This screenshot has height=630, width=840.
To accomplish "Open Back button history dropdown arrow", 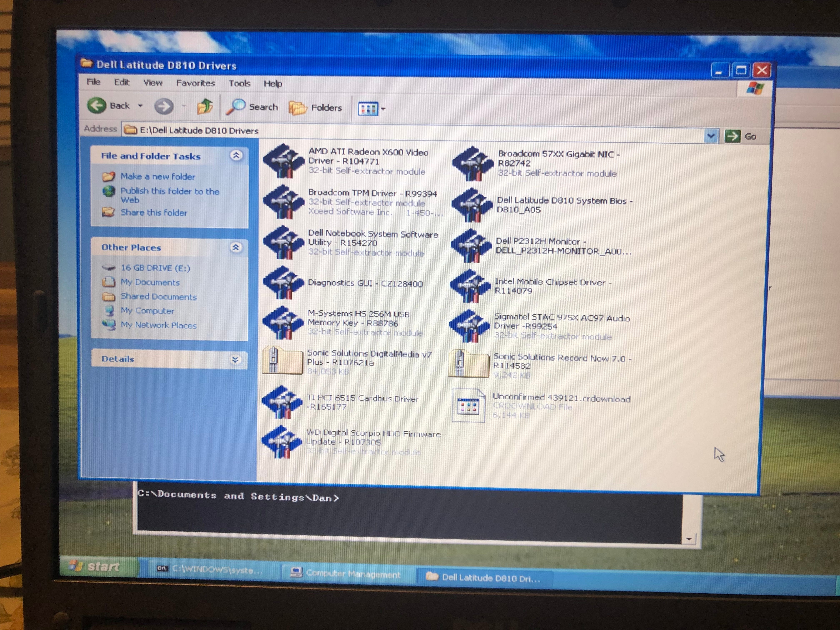I will pos(140,106).
